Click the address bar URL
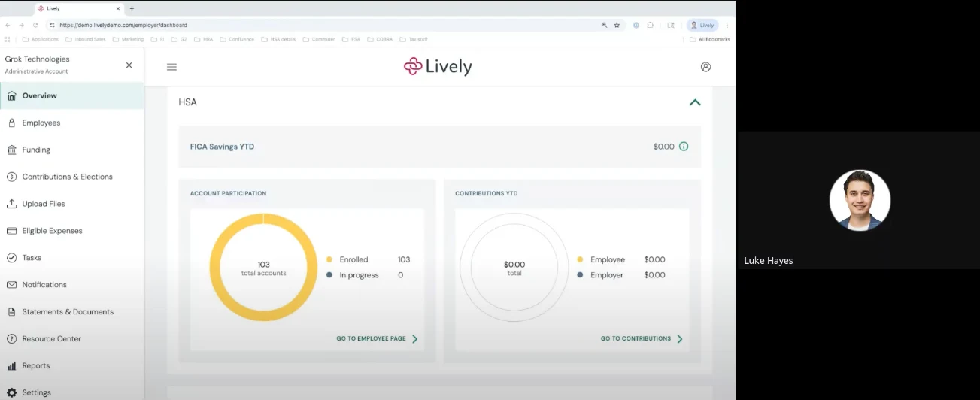This screenshot has height=400, width=980. tap(123, 25)
